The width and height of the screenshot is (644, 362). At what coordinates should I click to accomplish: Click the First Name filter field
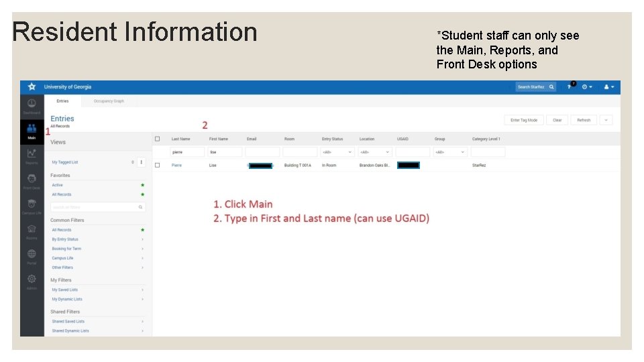225,152
